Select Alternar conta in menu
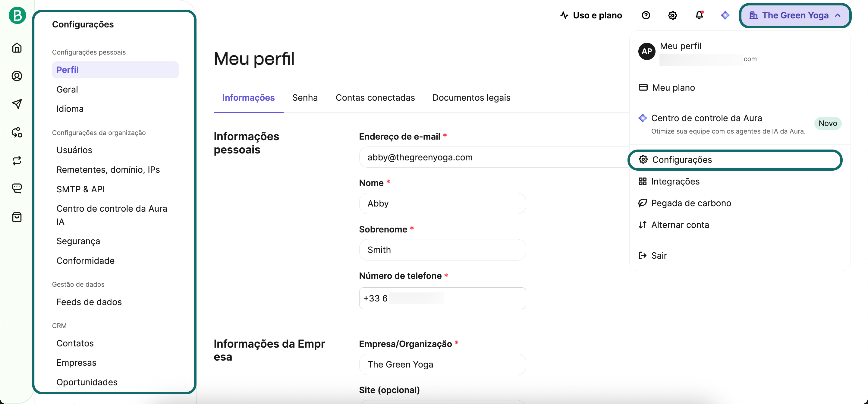 (680, 225)
